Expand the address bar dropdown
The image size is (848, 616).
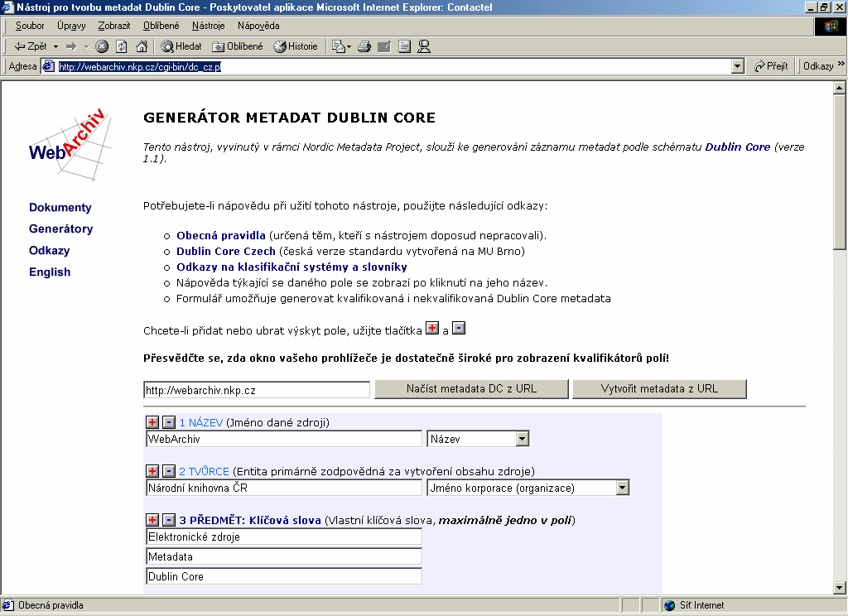click(x=738, y=66)
